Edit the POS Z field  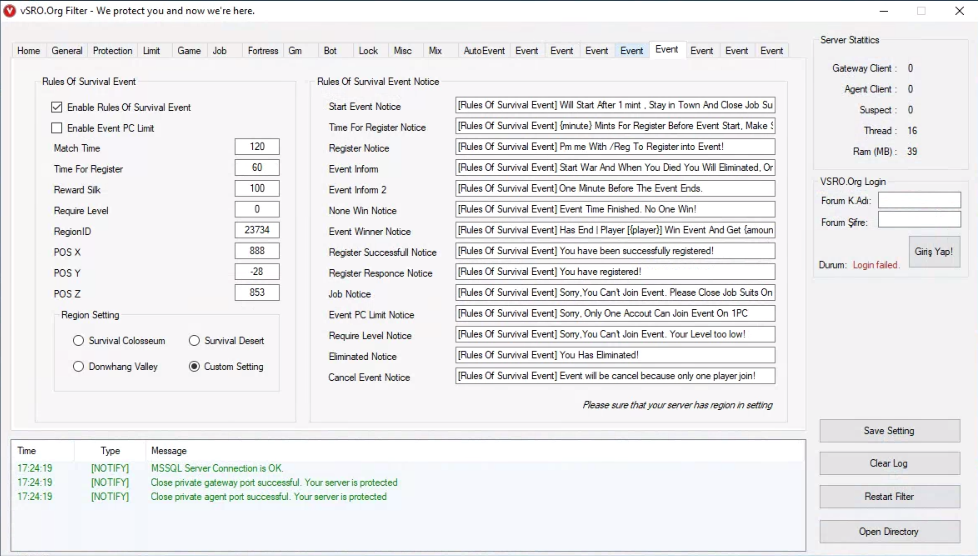point(257,293)
